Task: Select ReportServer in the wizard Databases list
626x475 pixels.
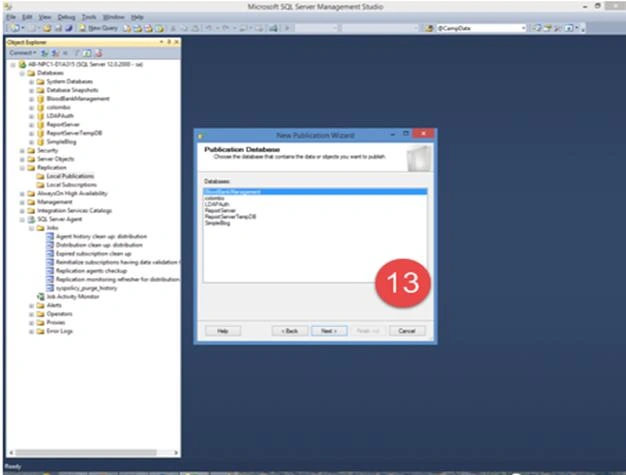Action: click(315, 210)
